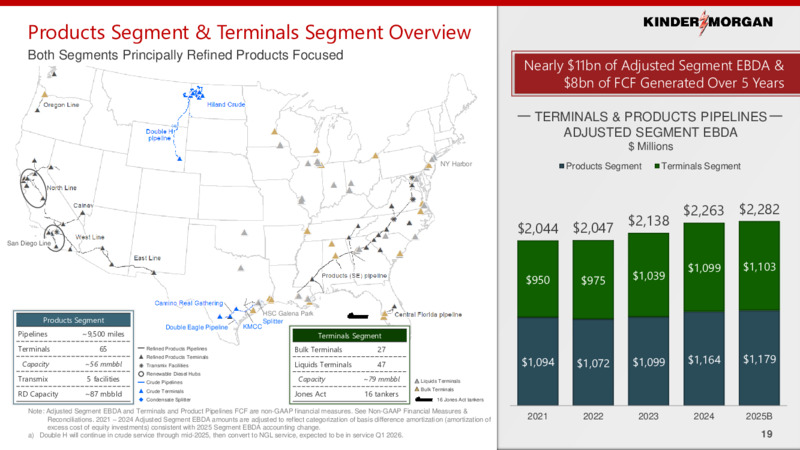This screenshot has width=800, height=450.
Task: Click the Terminals Segment table header
Action: coord(349,336)
